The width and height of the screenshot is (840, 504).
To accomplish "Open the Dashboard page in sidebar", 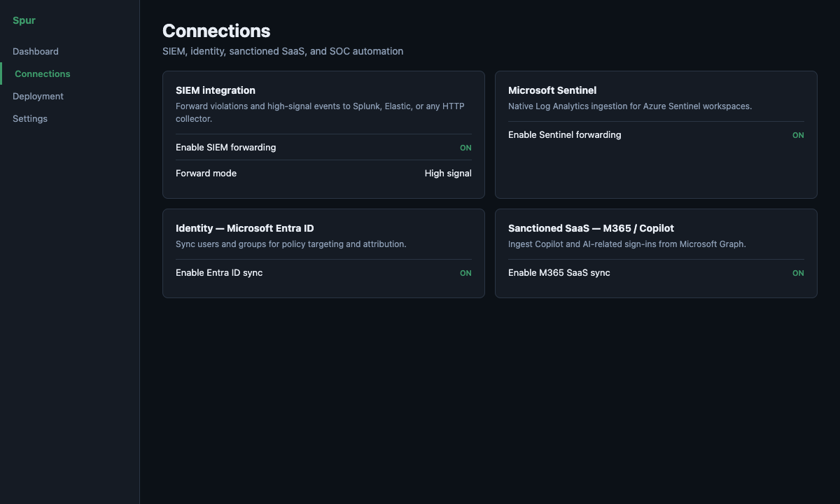I will click(x=36, y=51).
